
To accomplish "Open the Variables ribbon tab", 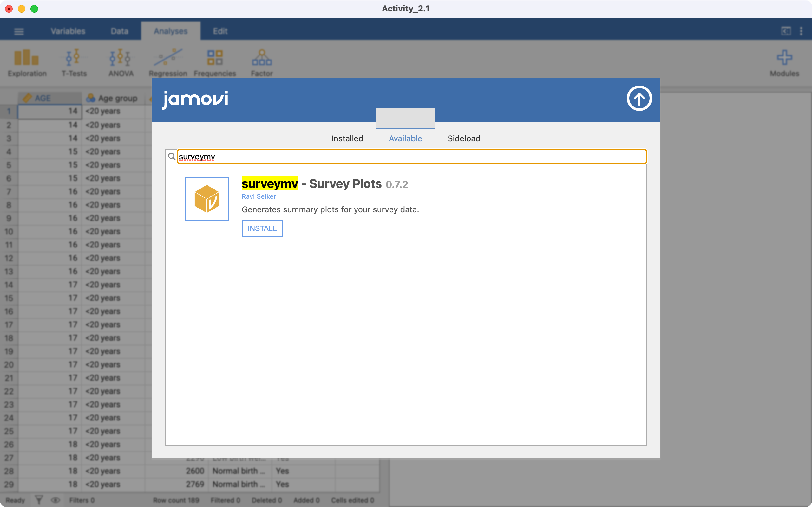I will coord(68,31).
